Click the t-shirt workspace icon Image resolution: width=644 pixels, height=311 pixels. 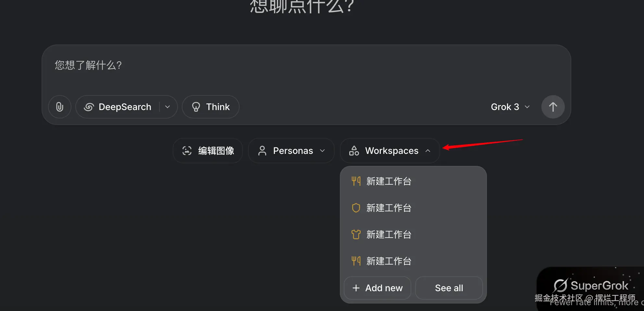[356, 234]
